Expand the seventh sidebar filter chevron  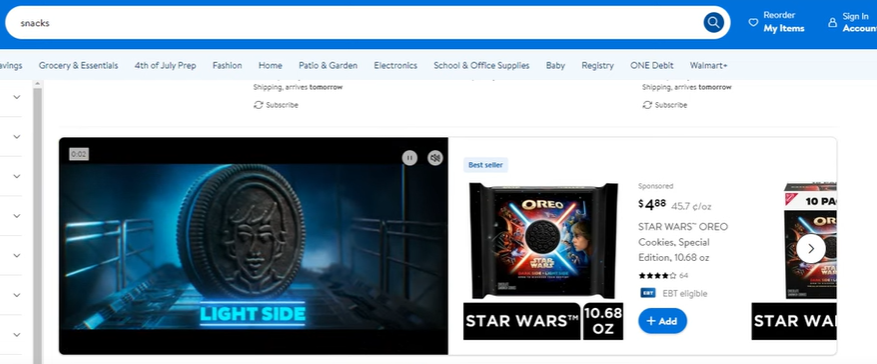(17, 334)
